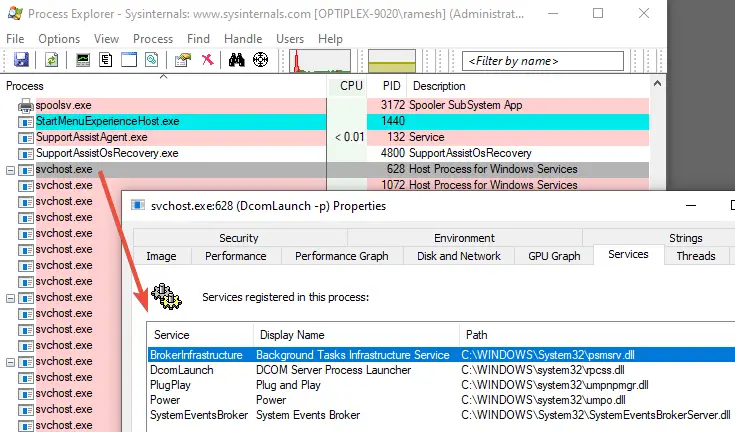Sort by the Description column header
This screenshot has width=735, height=432.
(x=527, y=86)
